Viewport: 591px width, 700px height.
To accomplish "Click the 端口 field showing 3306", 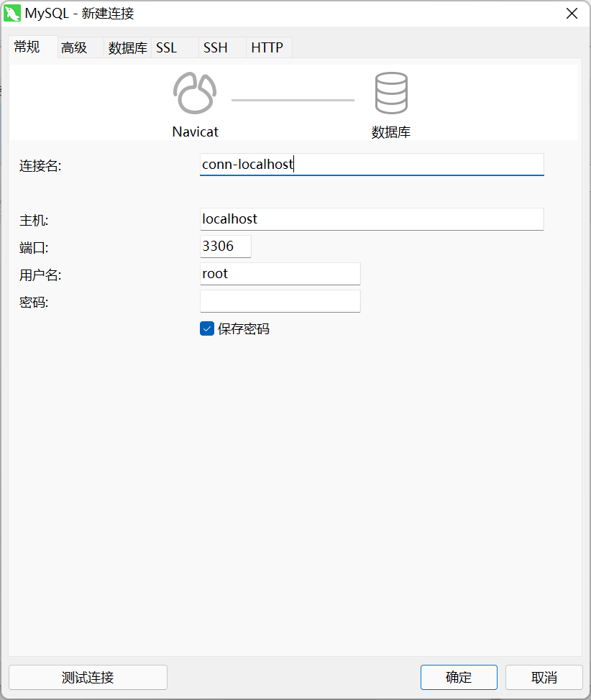I will click(226, 246).
